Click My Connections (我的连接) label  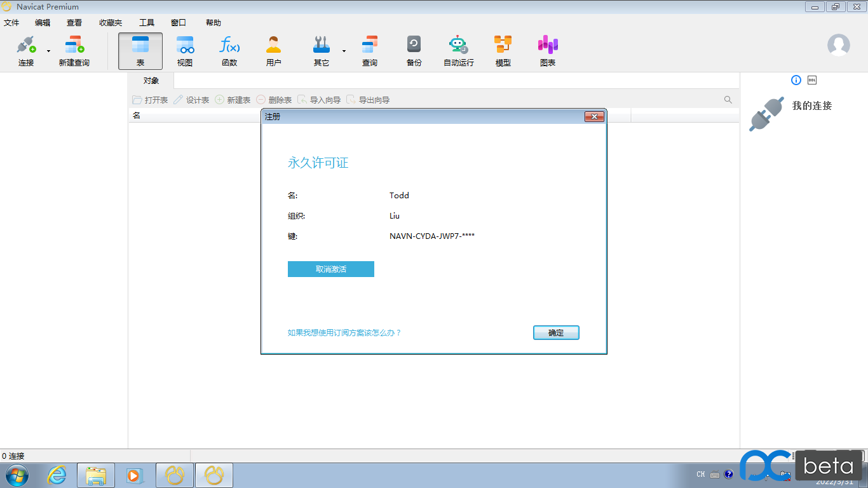click(812, 105)
